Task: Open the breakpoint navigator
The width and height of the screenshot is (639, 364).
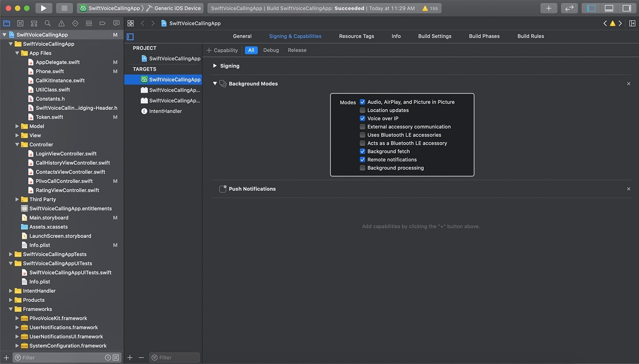Action: pyautogui.click(x=103, y=23)
